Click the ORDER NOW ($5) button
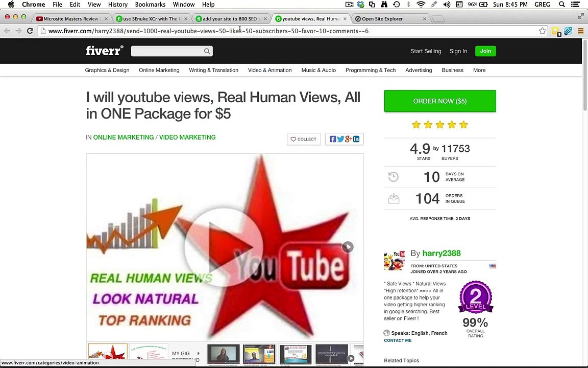This screenshot has width=588, height=368. click(x=440, y=101)
